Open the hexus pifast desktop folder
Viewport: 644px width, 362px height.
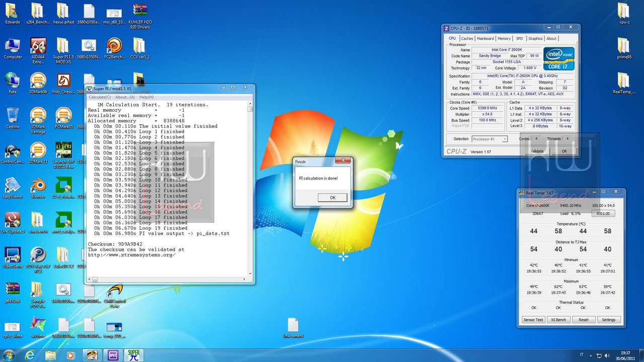63,14
